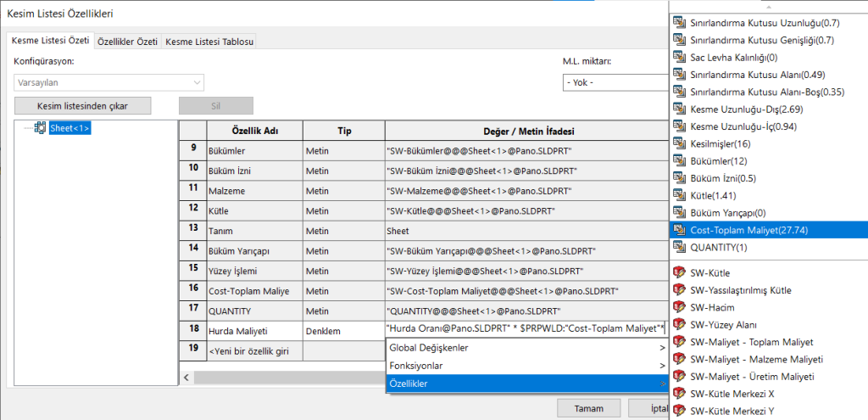Expand the Global Değişkenler submenu
This screenshot has width=868, height=420.
pyautogui.click(x=526, y=348)
